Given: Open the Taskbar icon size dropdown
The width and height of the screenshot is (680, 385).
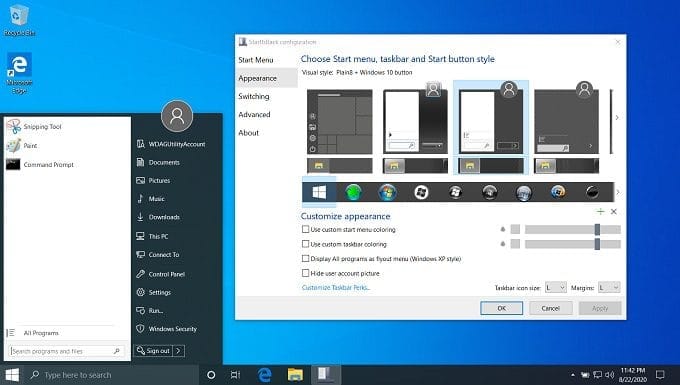Looking at the screenshot, I should pyautogui.click(x=556, y=287).
